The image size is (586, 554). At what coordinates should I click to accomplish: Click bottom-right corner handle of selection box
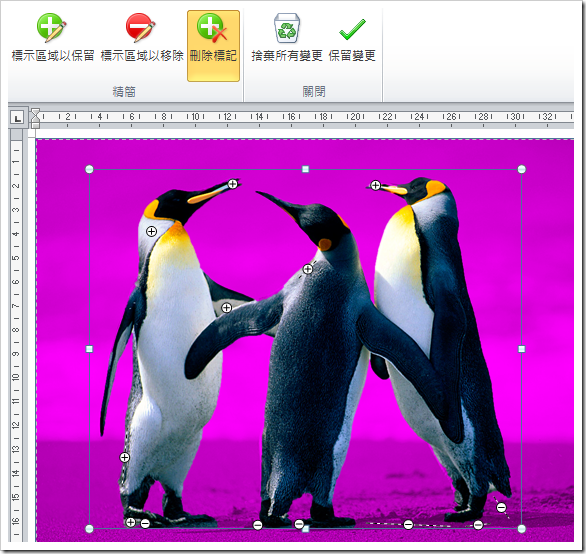click(522, 529)
